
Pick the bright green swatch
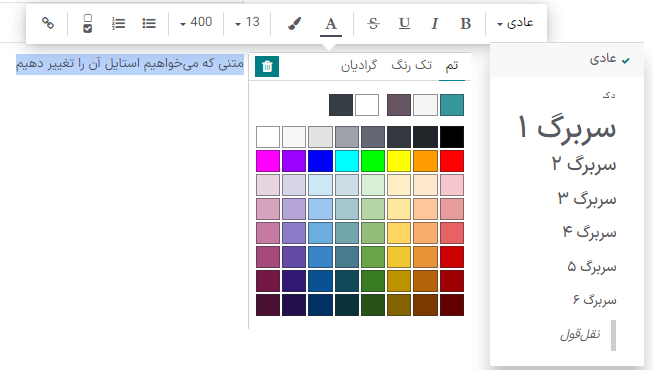point(373,161)
